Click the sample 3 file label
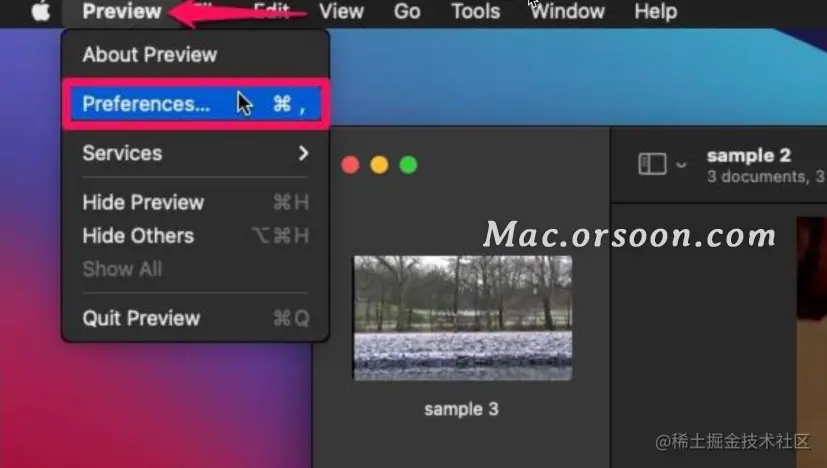This screenshot has width=827, height=468. point(461,409)
